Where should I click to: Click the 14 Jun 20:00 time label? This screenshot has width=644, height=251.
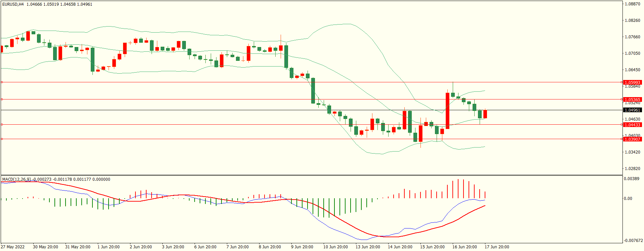(400, 247)
